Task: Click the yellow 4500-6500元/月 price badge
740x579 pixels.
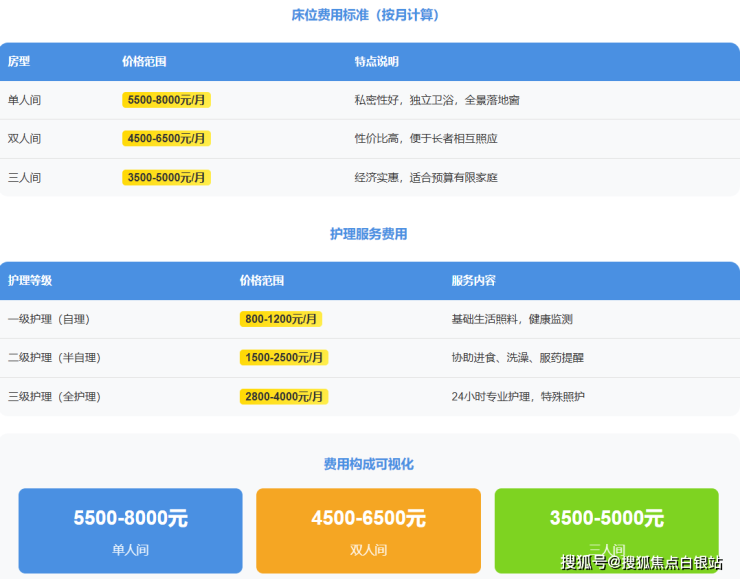Action: (x=166, y=139)
